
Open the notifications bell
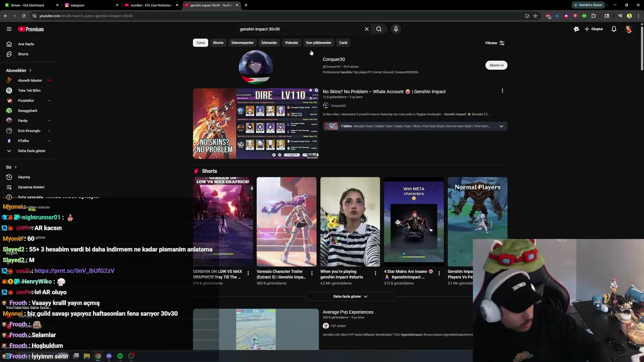click(614, 29)
